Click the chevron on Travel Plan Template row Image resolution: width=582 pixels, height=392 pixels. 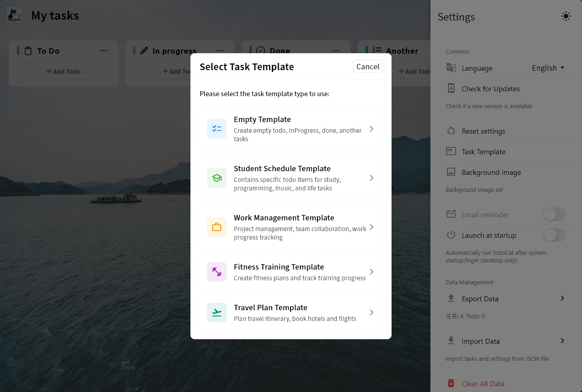click(371, 312)
